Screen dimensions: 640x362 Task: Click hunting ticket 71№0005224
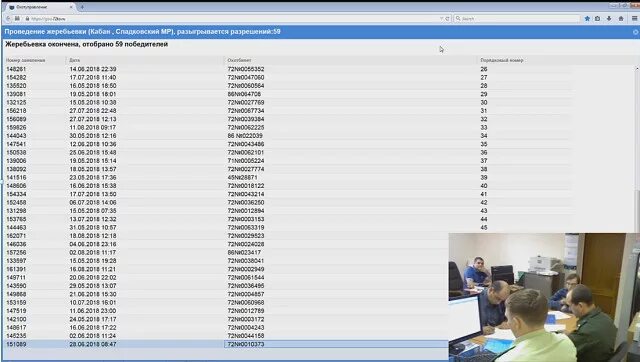[246, 161]
